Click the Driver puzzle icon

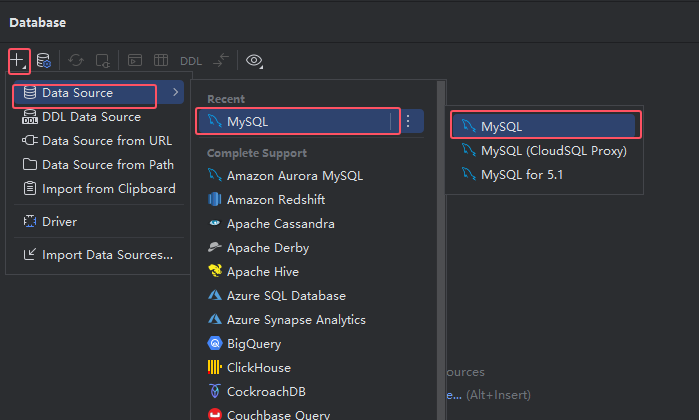point(30,222)
